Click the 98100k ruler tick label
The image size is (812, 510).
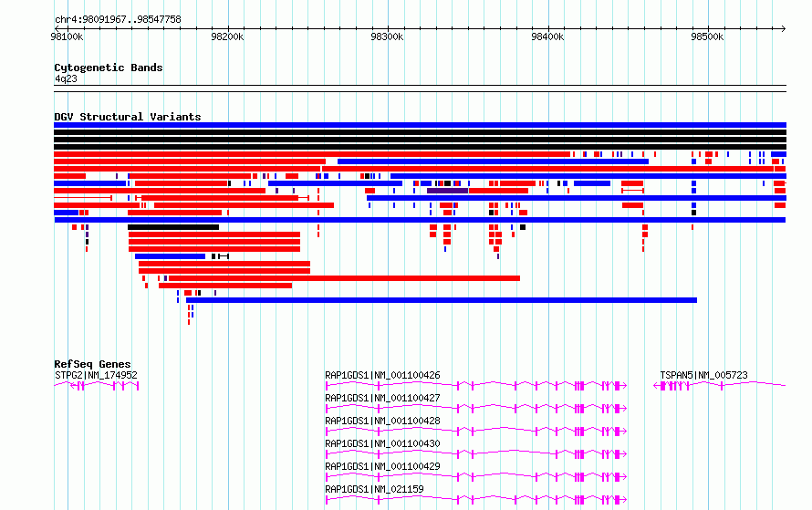tap(67, 36)
